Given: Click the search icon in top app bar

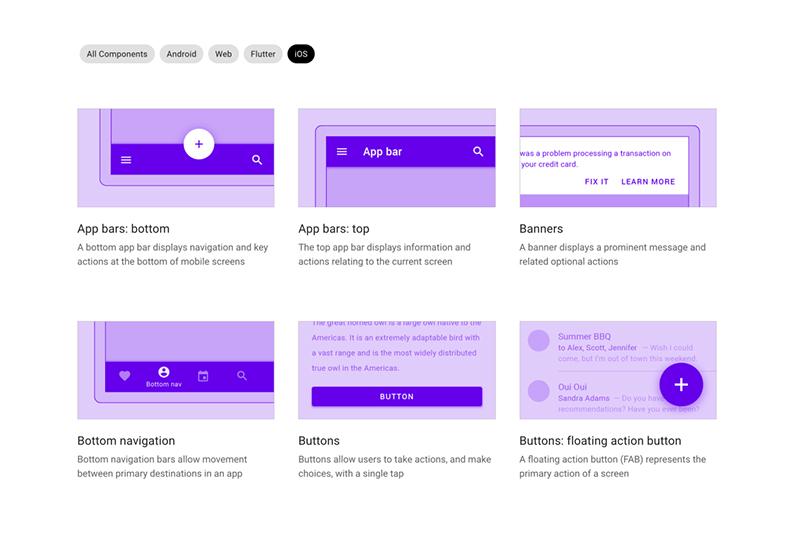Looking at the screenshot, I should tap(478, 152).
